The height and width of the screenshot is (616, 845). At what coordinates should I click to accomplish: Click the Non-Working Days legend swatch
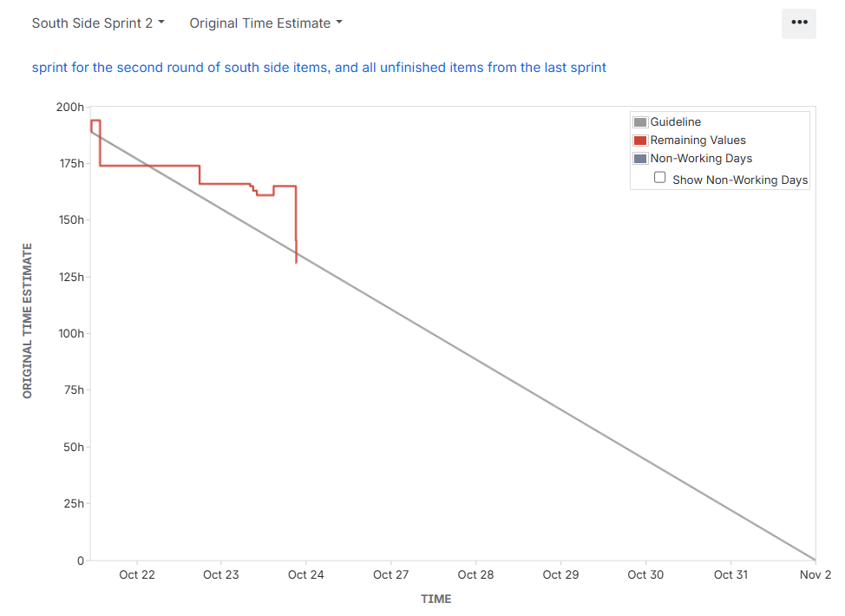[640, 159]
